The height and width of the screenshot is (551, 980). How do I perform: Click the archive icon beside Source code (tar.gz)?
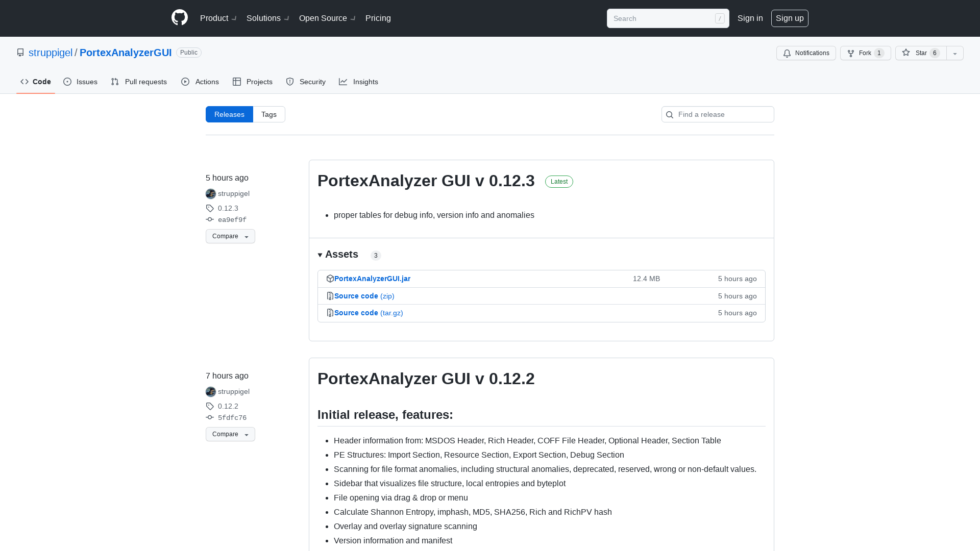(330, 313)
